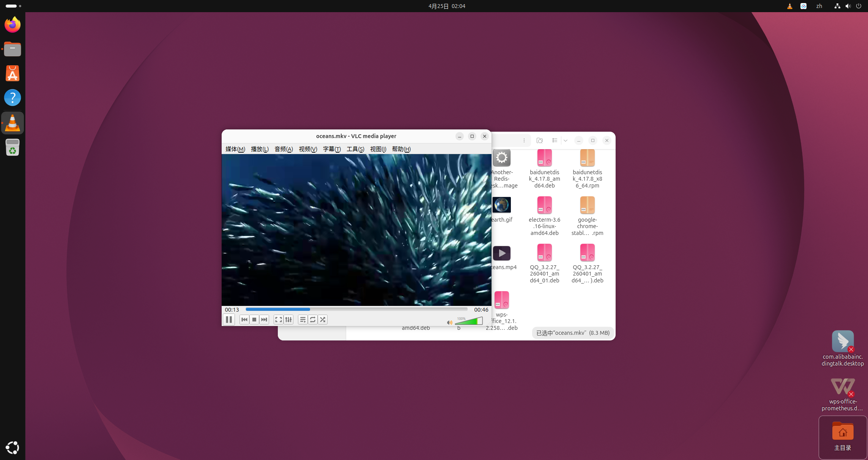The height and width of the screenshot is (460, 868).
Task: Toggle loop repeat mode
Action: [x=313, y=320]
